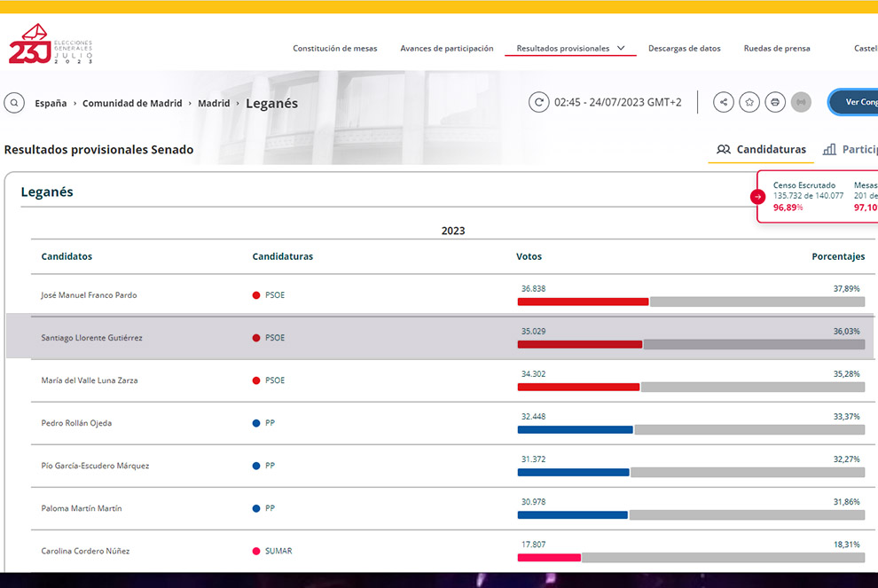Screen dimensions: 878x588
Task: Click the Ver Congreso button
Action: click(856, 102)
